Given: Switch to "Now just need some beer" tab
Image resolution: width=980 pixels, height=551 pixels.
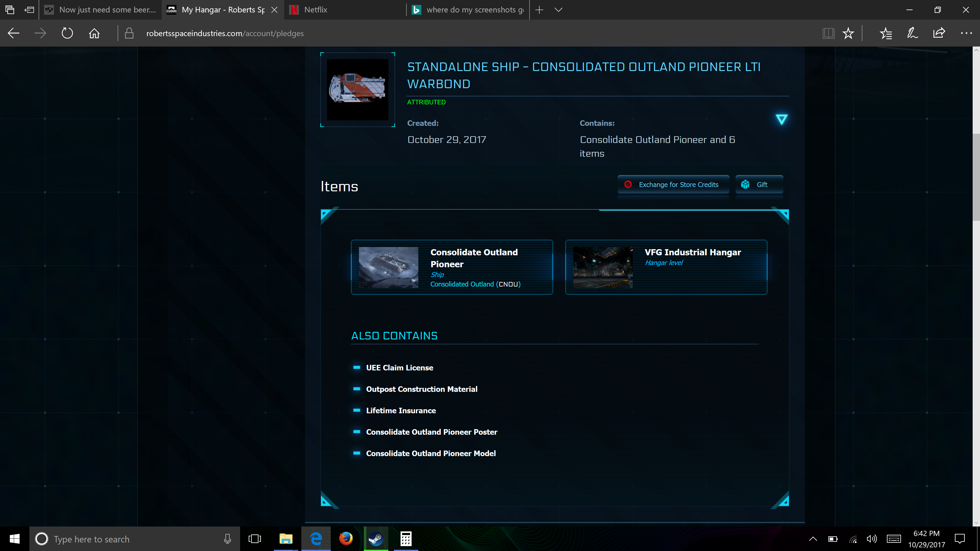Looking at the screenshot, I should 107,10.
